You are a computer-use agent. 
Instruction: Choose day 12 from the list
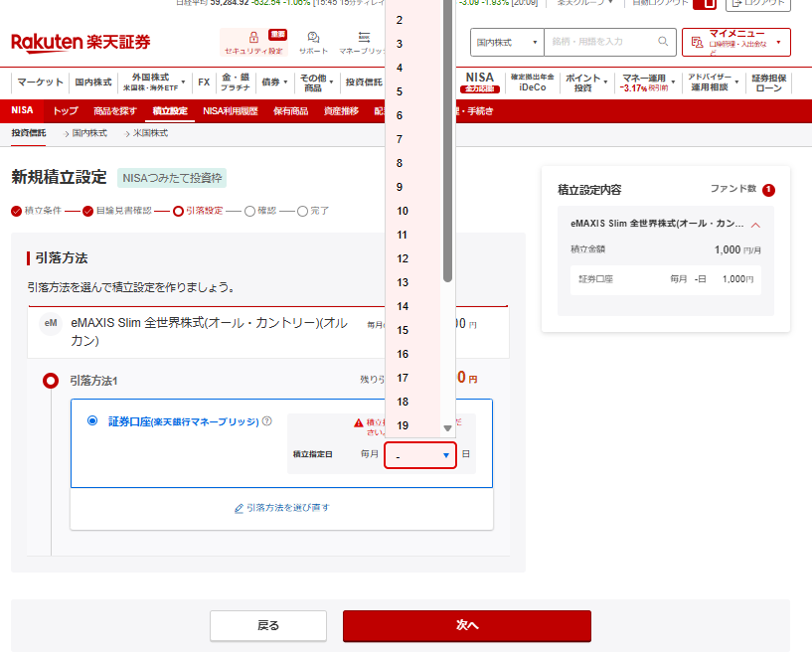(412, 258)
